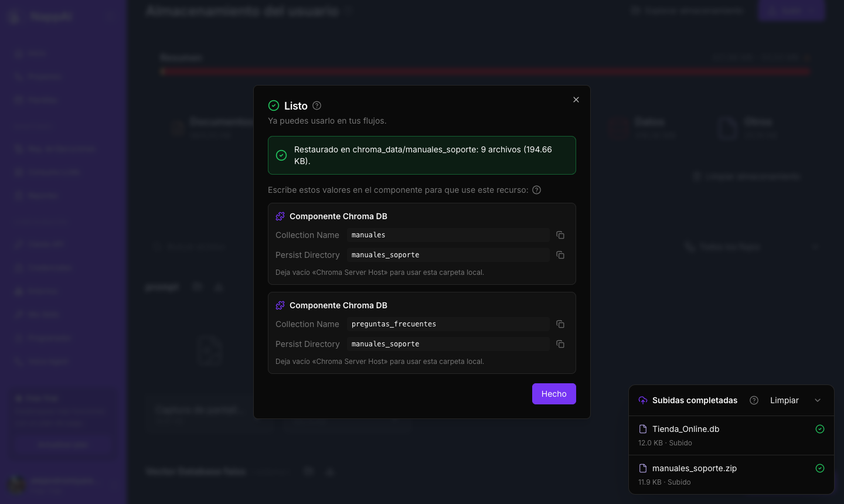The height and width of the screenshot is (504, 844).
Task: Select second 'manuales_soporte' persist directory field
Action: tap(448, 344)
